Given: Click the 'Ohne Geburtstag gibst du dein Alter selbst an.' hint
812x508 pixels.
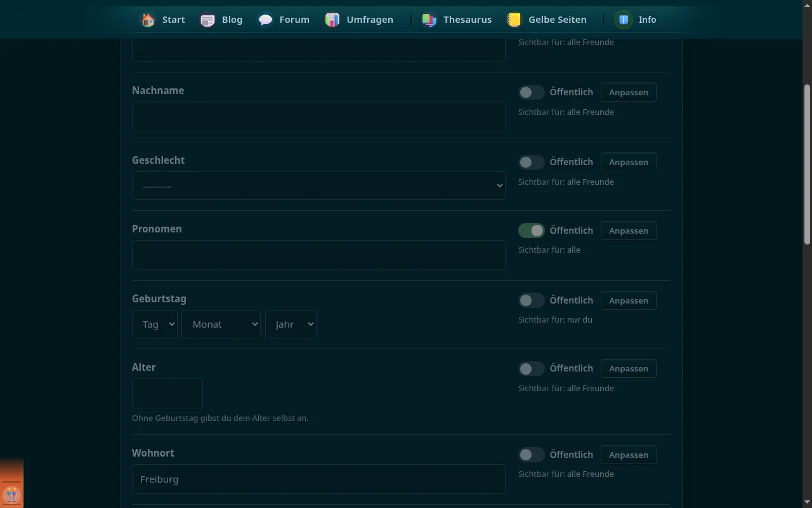Looking at the screenshot, I should click(x=220, y=418).
